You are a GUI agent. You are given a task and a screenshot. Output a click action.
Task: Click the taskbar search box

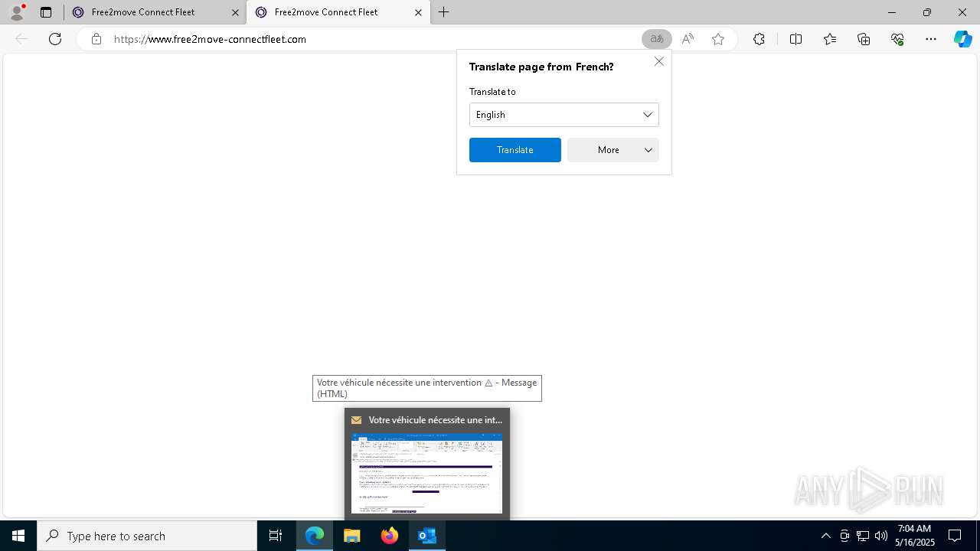[147, 536]
